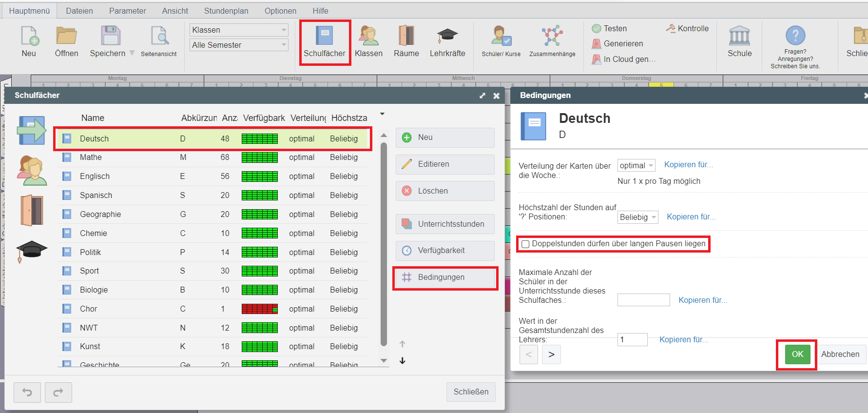Open Seitenansicht print preview icon
The width and height of the screenshot is (868, 413).
click(159, 36)
